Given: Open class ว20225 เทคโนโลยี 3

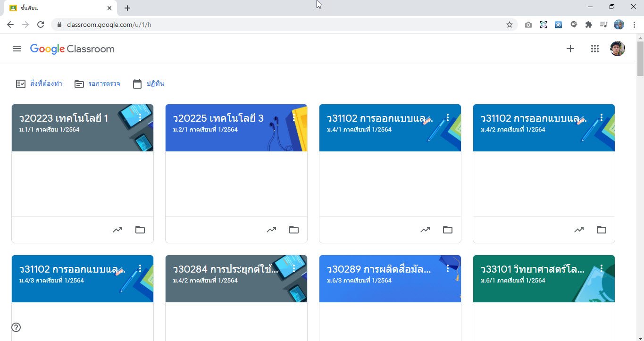Looking at the screenshot, I should pos(218,118).
